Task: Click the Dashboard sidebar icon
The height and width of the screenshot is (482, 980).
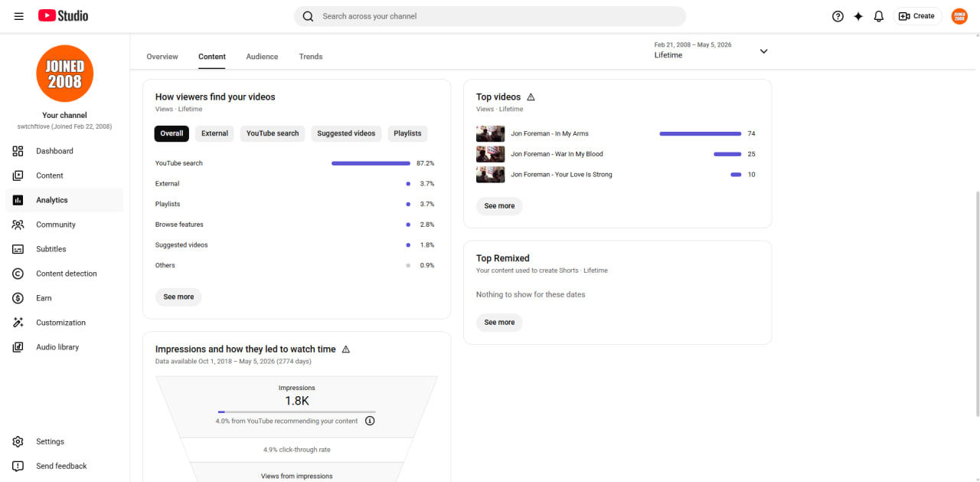Action: point(18,151)
